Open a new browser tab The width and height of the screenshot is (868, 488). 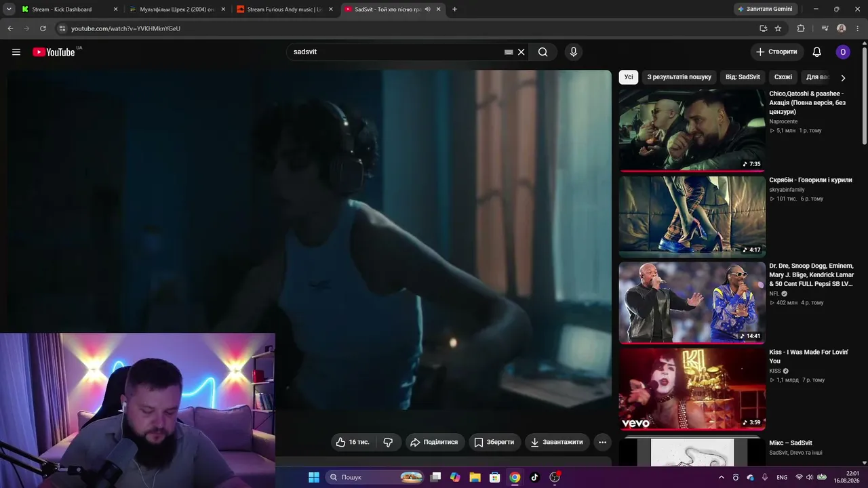[454, 9]
